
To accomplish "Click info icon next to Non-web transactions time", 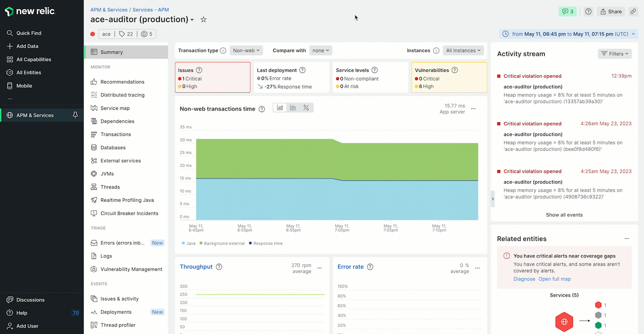I will pyautogui.click(x=262, y=109).
